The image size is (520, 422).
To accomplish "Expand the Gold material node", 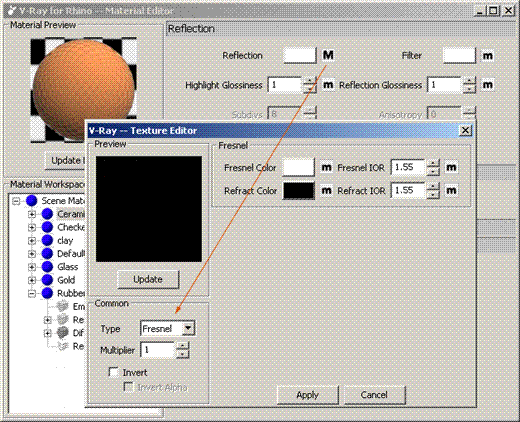I will (32, 280).
